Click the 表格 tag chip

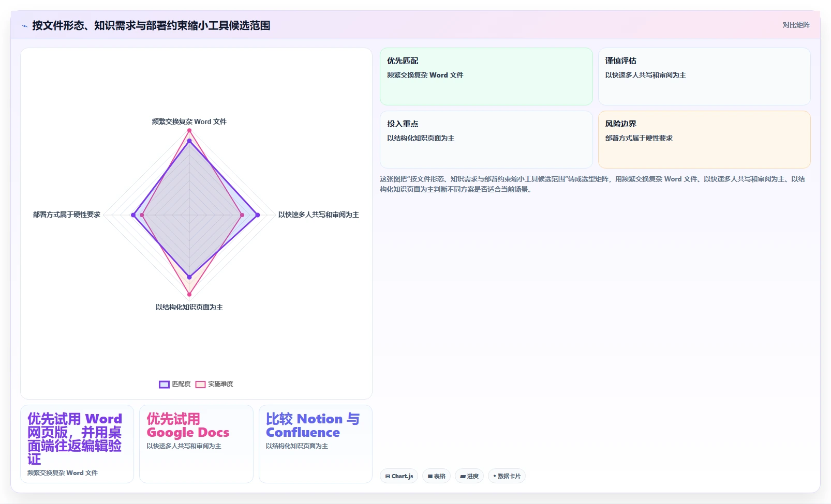[x=436, y=476]
